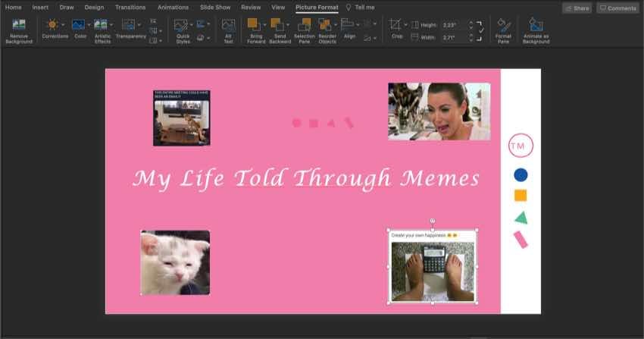The height and width of the screenshot is (339, 644).
Task: Open the Comments button
Action: click(x=617, y=8)
